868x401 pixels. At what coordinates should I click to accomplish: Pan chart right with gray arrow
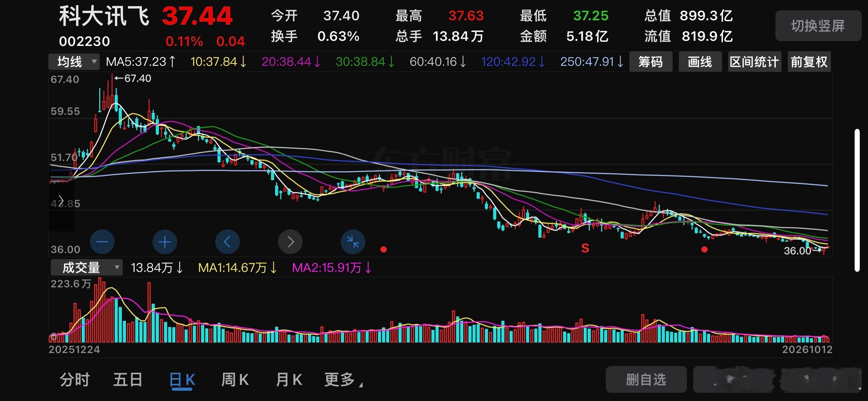pyautogui.click(x=290, y=242)
